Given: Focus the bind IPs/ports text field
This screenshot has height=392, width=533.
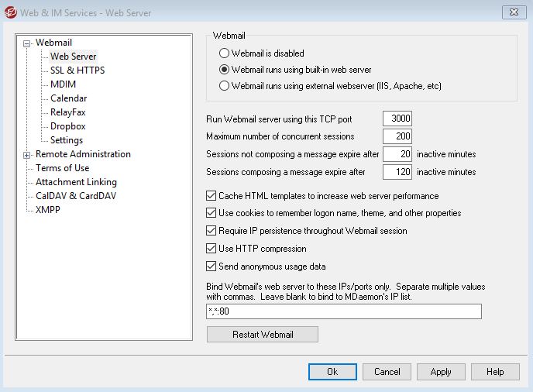Looking at the screenshot, I should point(344,311).
